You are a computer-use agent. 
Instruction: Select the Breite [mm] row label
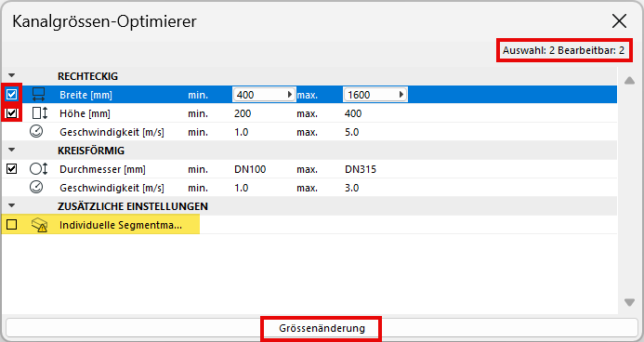point(85,95)
